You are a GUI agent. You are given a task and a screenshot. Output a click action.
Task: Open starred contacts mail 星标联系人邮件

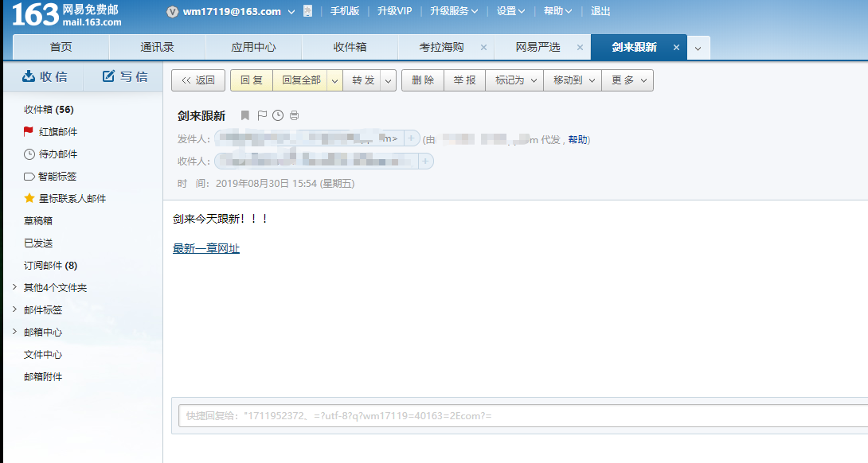coord(65,199)
